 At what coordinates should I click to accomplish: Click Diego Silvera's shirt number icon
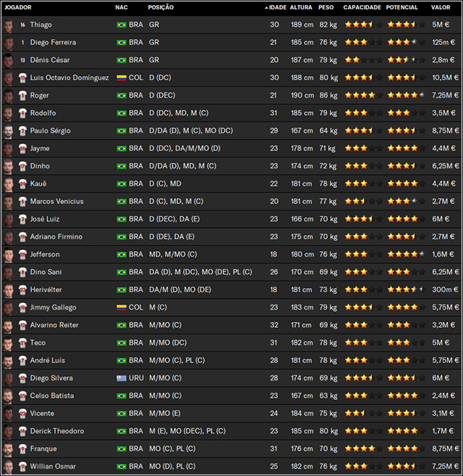coord(22,378)
